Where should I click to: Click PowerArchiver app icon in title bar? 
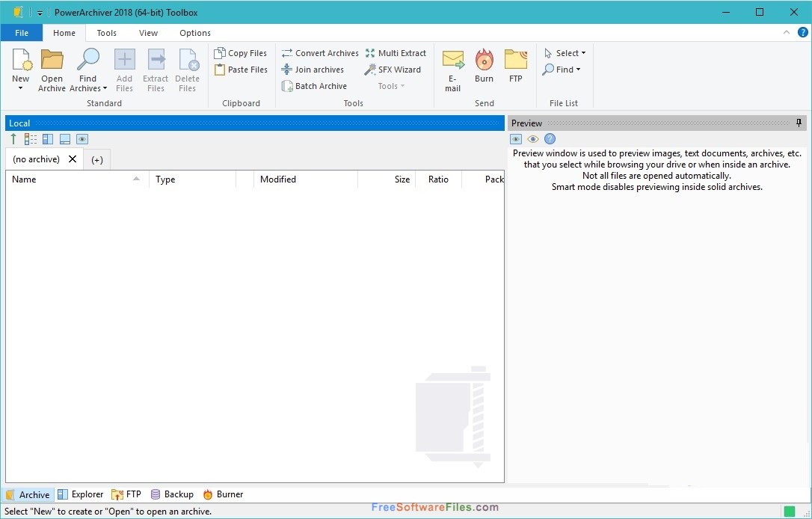pos(18,12)
